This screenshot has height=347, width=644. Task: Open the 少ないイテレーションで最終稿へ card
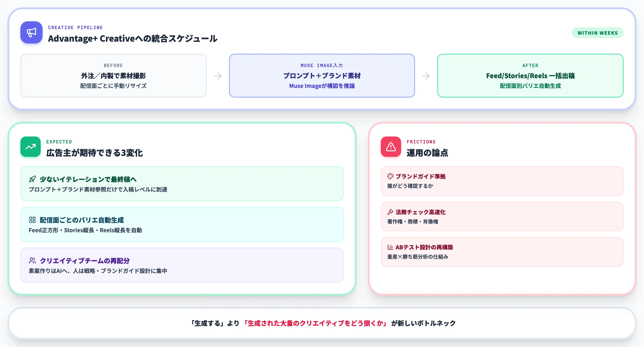pos(182,184)
